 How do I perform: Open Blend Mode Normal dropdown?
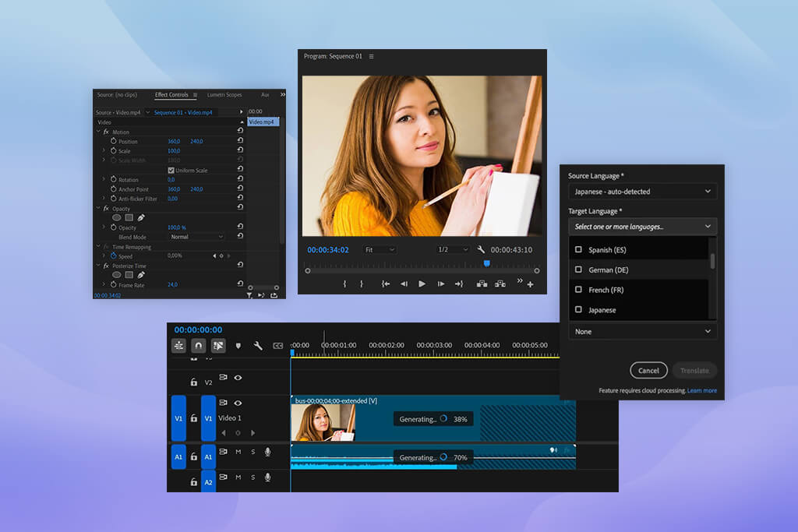tap(196, 237)
